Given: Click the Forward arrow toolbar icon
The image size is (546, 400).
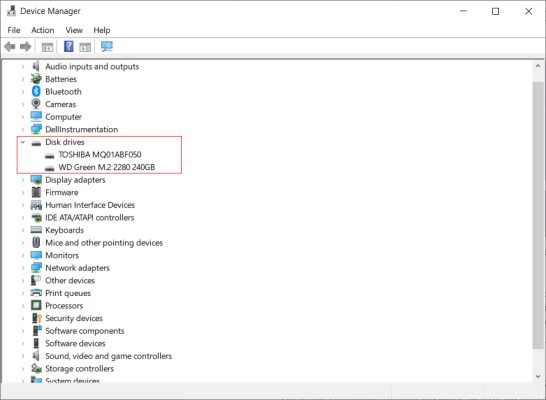Looking at the screenshot, I should 25,47.
